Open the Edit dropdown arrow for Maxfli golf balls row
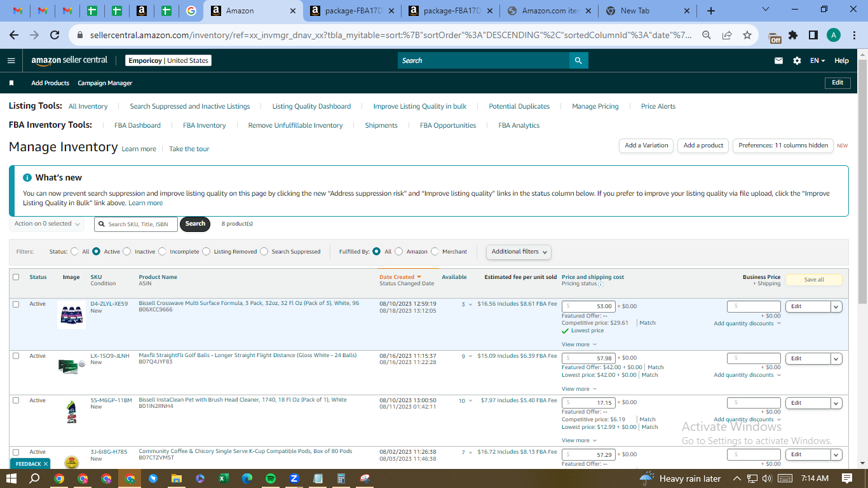 click(836, 358)
